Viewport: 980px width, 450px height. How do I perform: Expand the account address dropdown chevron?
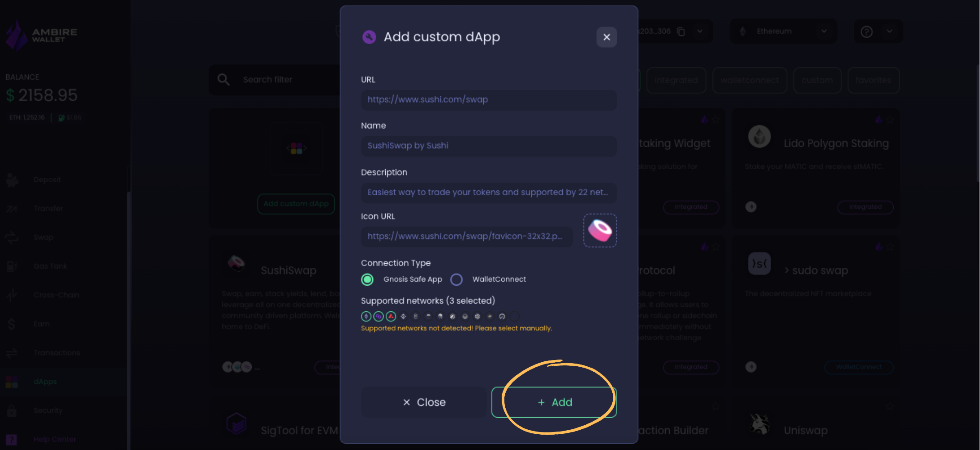click(700, 31)
